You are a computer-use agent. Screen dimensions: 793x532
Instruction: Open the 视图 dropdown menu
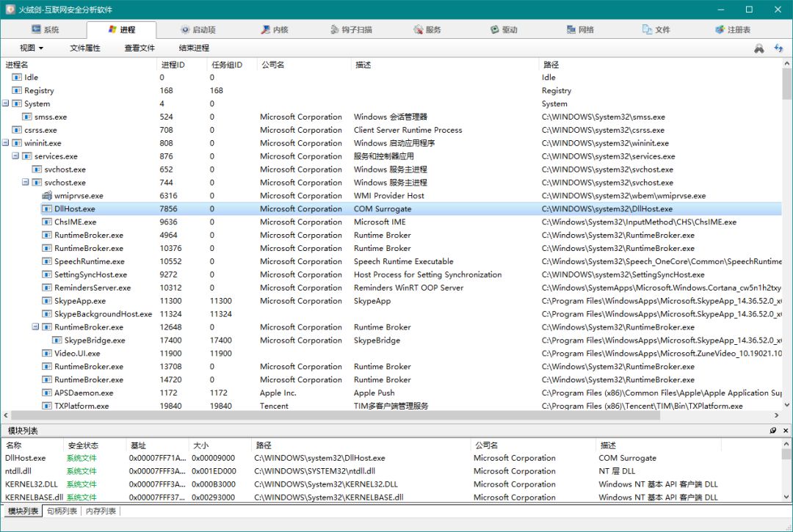point(32,48)
